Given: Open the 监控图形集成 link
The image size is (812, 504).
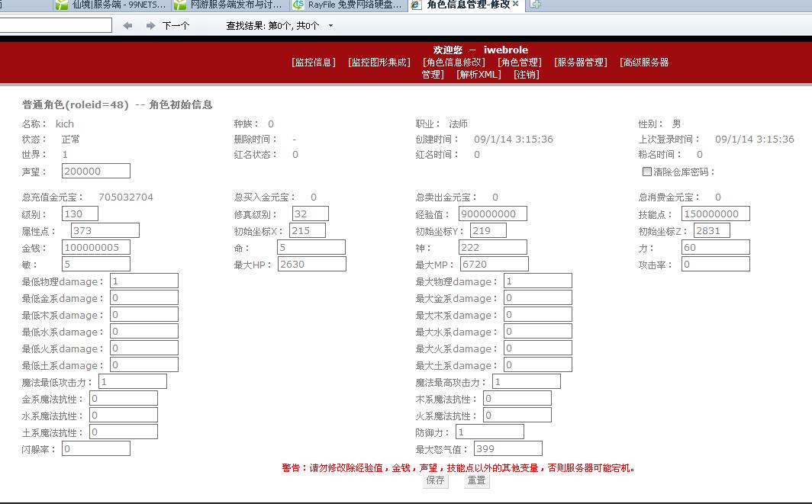Looking at the screenshot, I should [x=379, y=63].
